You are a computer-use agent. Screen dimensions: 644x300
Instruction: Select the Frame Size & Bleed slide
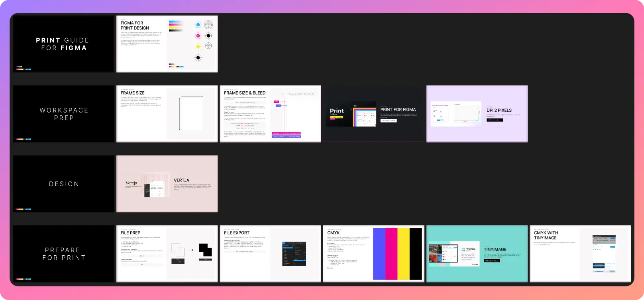[x=270, y=114]
